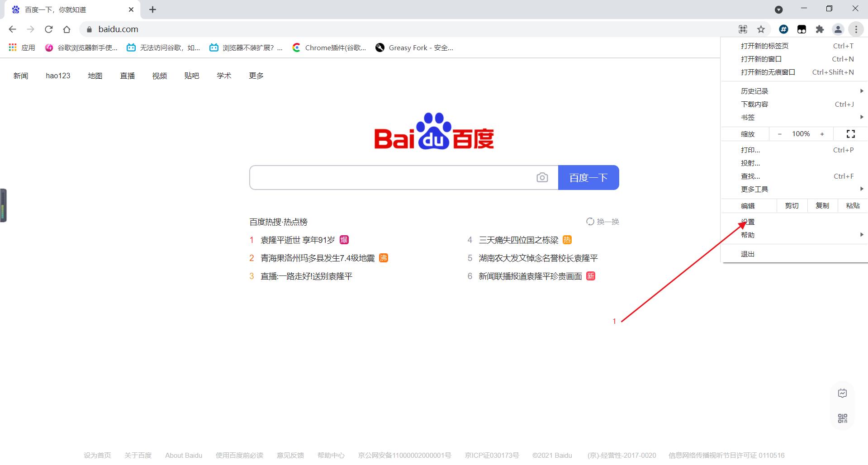Click the 换一换 refresh icon
The image size is (868, 465).
point(590,222)
